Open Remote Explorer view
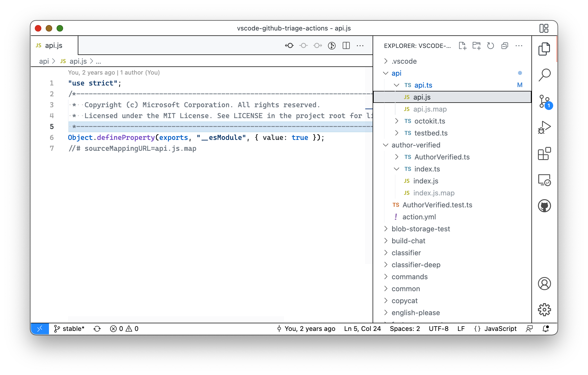 pos(544,180)
